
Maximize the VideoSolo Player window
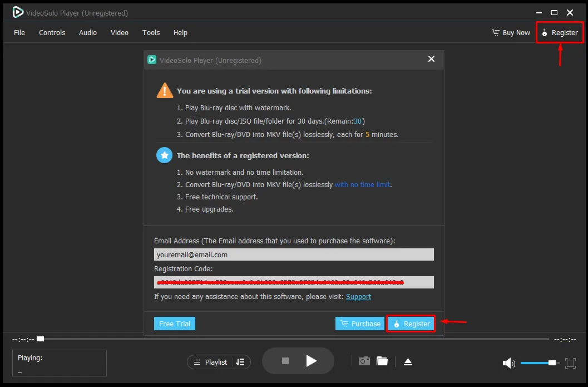pyautogui.click(x=554, y=12)
